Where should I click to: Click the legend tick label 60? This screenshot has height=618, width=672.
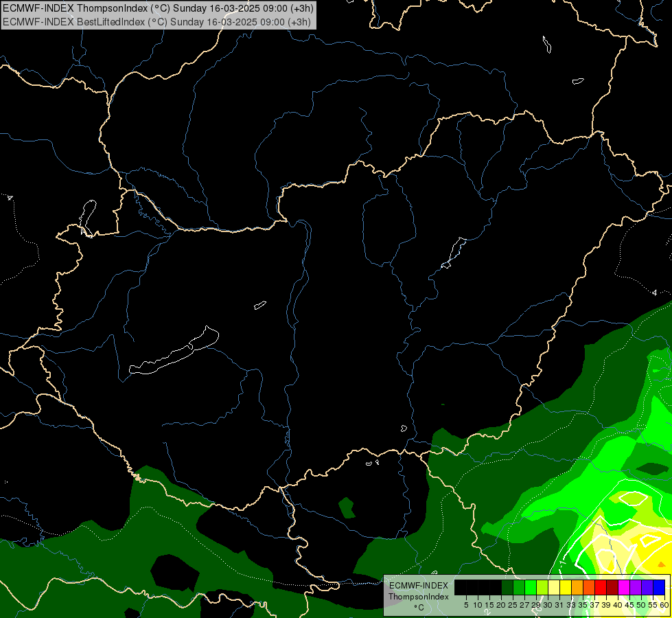pos(664,605)
